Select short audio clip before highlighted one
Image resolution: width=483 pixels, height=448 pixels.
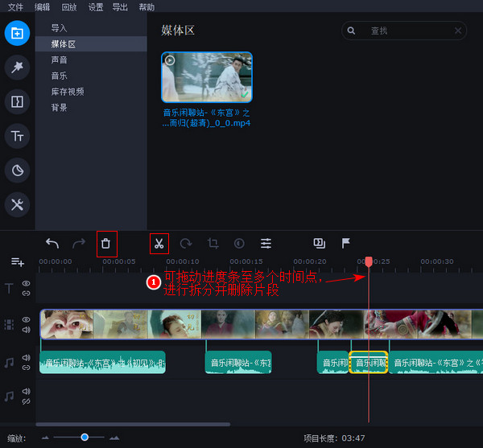click(x=333, y=363)
